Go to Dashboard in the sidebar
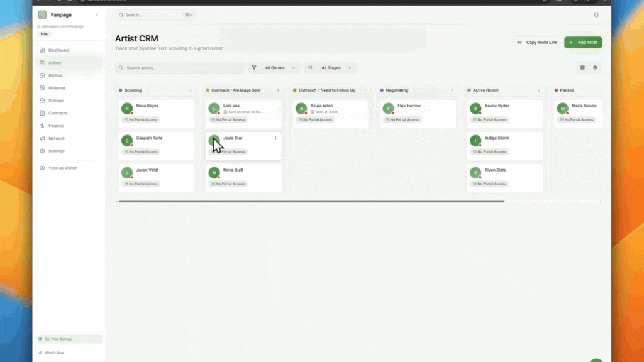The height and width of the screenshot is (362, 644). point(58,50)
